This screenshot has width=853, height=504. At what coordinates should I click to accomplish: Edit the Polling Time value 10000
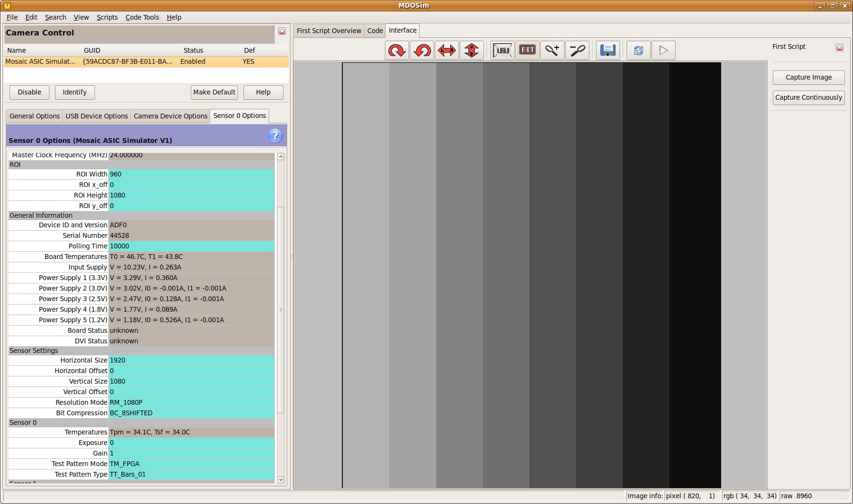(x=191, y=246)
